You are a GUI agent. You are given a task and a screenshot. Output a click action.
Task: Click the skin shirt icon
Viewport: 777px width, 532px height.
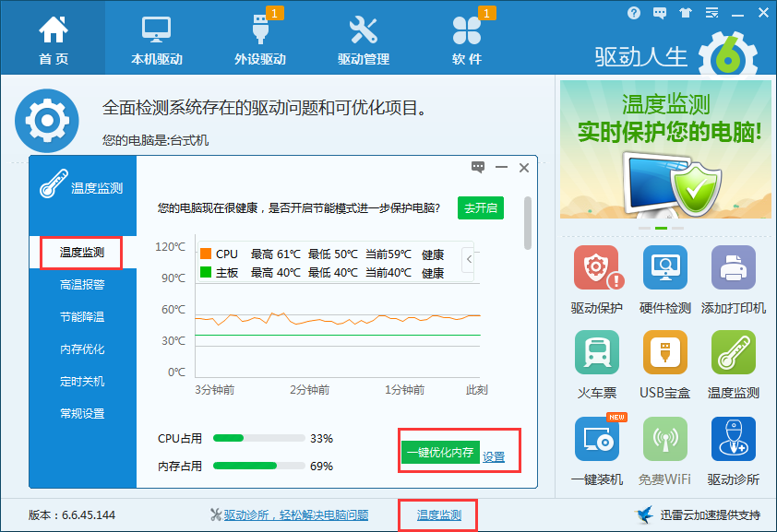click(x=686, y=13)
